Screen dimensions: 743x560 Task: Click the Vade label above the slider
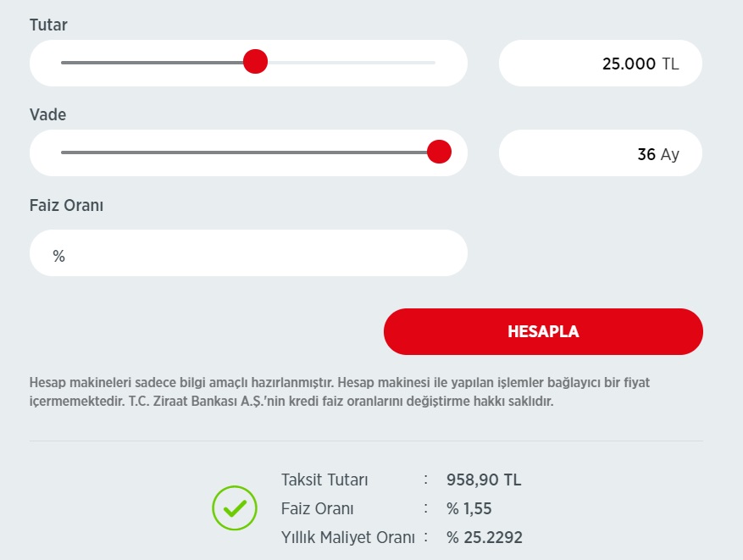pyautogui.click(x=47, y=114)
